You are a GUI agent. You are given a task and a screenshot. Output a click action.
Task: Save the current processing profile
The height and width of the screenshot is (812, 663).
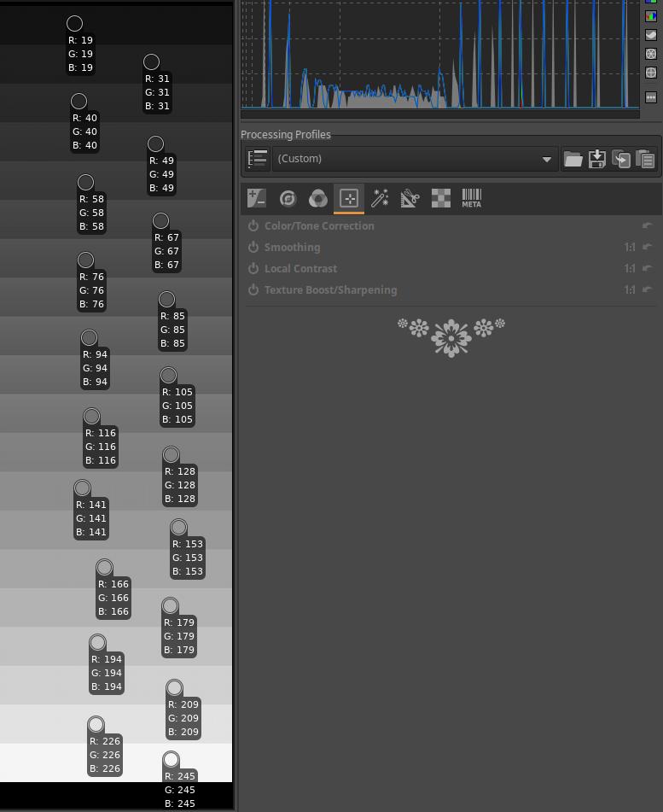coord(597,159)
